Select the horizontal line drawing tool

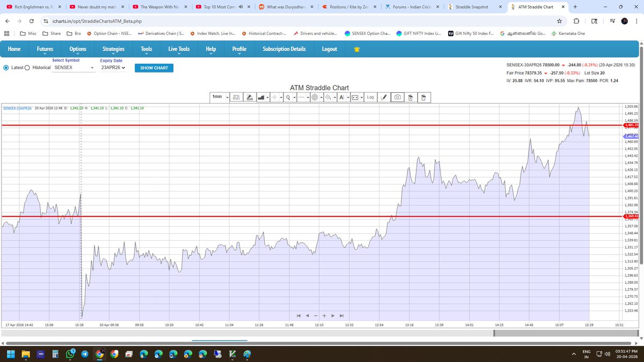pyautogui.click(x=301, y=97)
